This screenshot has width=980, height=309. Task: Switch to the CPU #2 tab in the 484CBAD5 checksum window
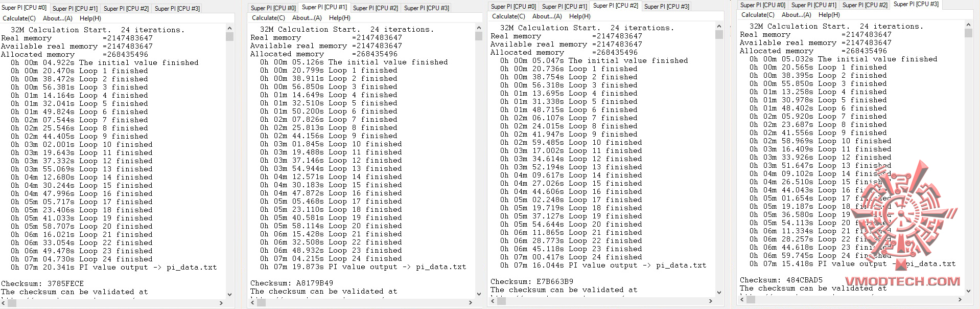coord(865,5)
